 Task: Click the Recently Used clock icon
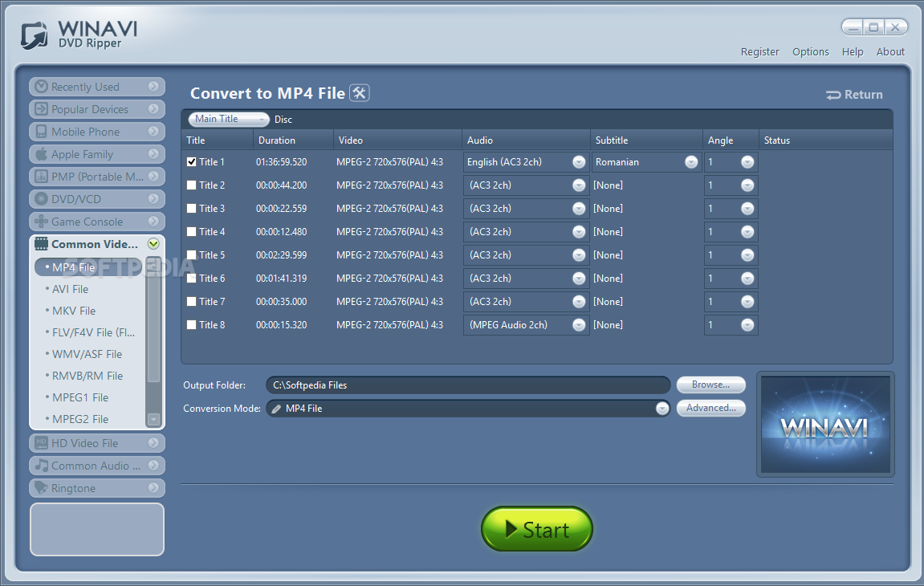(x=41, y=87)
